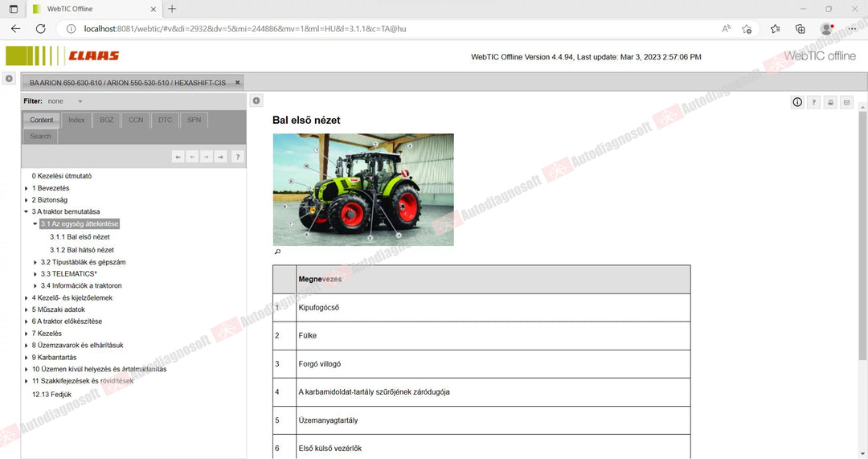Screen dimensions: 868x459
Task: Switch to the Index tab
Action: tap(76, 120)
